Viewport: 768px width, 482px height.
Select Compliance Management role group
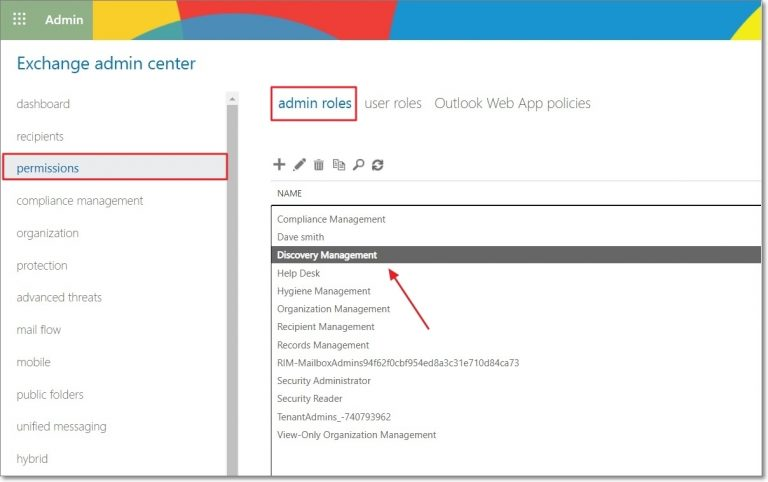click(x=516, y=219)
